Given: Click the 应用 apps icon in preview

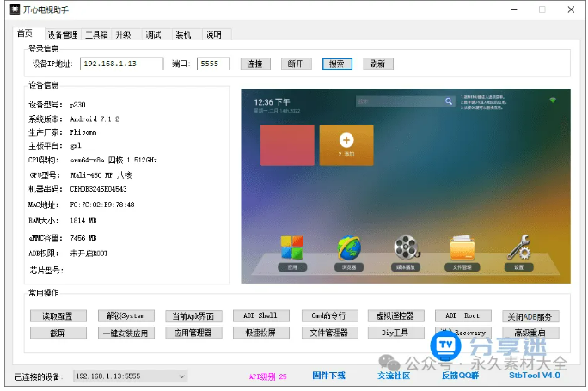Looking at the screenshot, I should tap(292, 247).
